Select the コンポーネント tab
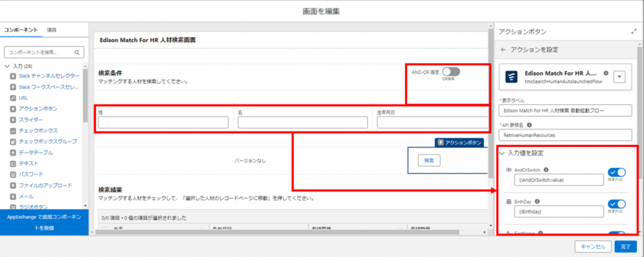 pos(21,30)
